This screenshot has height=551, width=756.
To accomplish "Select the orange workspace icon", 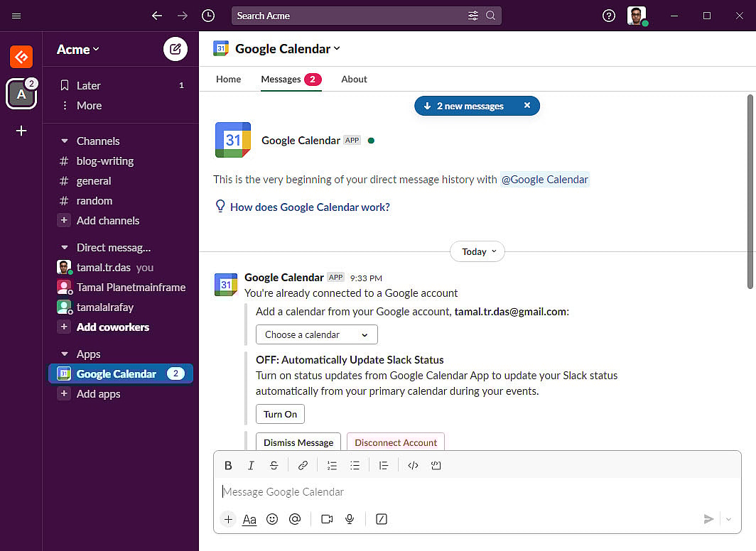I will 21,57.
